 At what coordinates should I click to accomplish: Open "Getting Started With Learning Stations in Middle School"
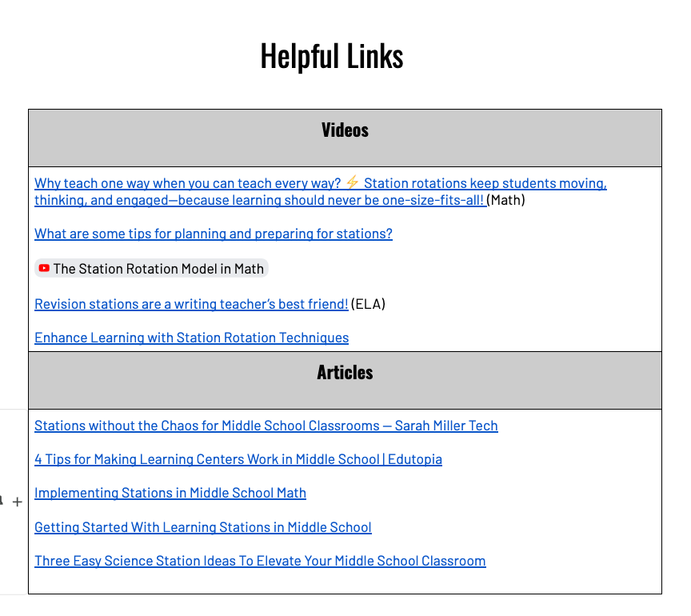pos(202,527)
